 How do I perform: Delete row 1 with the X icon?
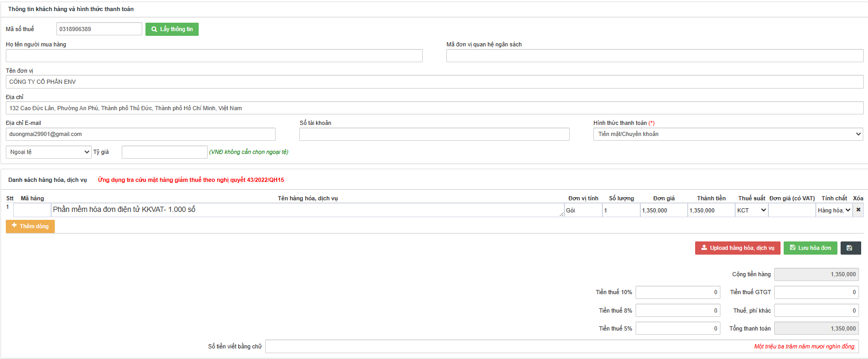(859, 210)
